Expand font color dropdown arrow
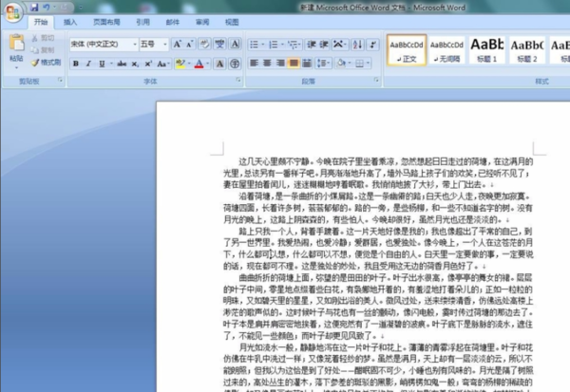Viewport: 570px width, 392px height. (207, 64)
